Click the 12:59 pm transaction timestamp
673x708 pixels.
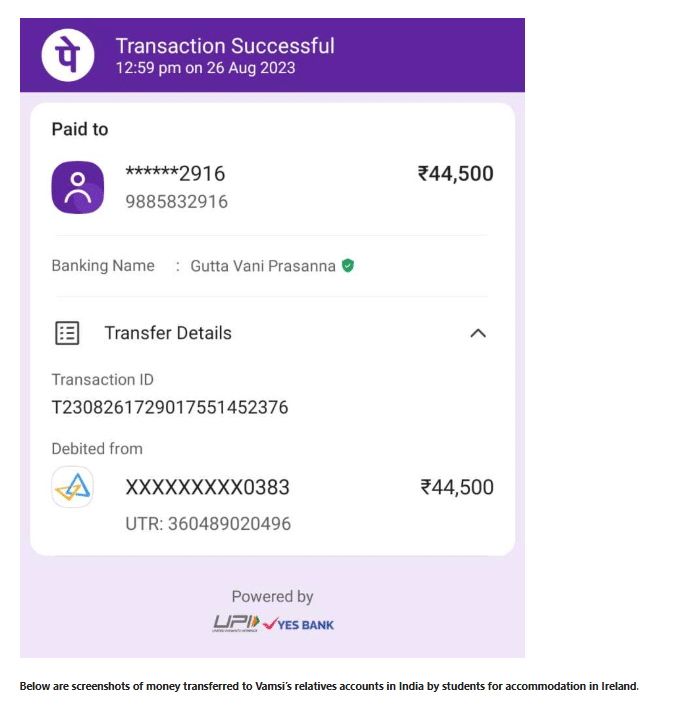tap(205, 69)
